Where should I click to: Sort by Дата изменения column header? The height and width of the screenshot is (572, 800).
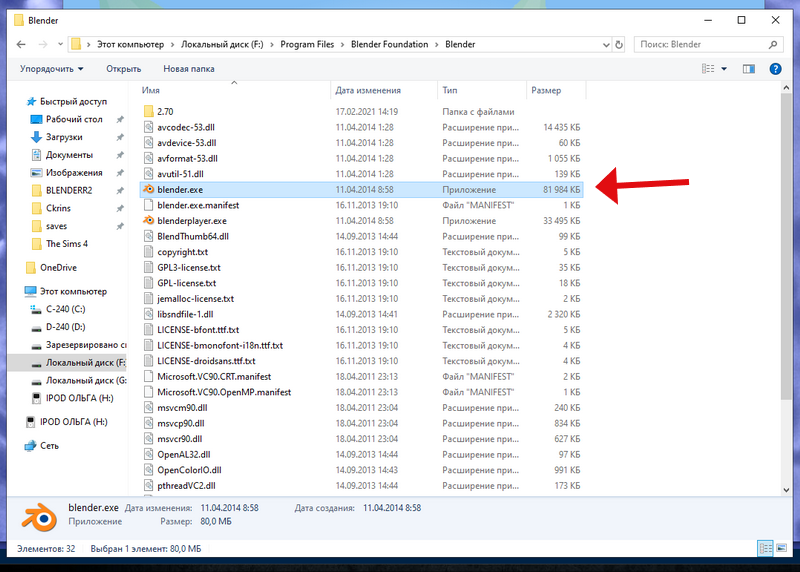(x=384, y=90)
